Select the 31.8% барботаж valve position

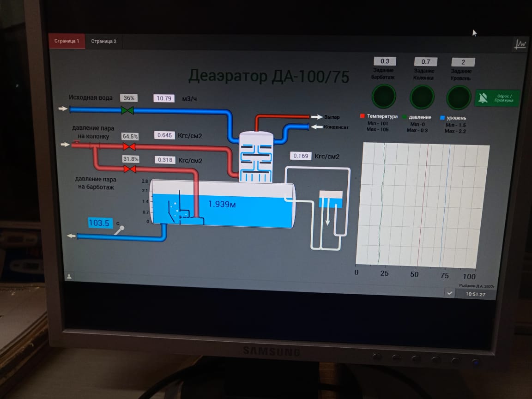tap(131, 159)
